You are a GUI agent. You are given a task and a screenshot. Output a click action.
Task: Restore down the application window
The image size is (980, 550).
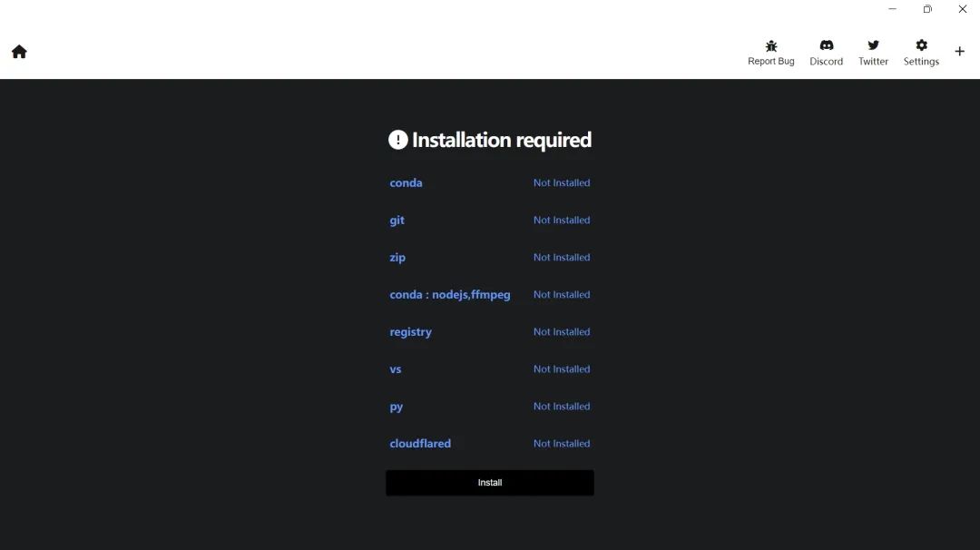point(926,9)
